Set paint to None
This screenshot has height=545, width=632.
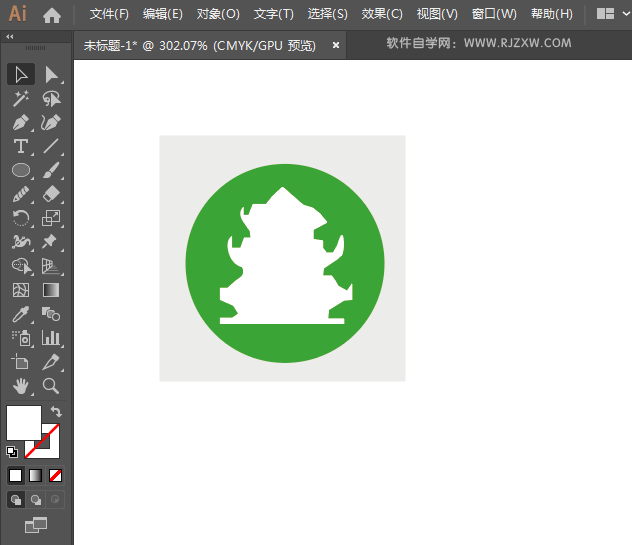click(56, 475)
